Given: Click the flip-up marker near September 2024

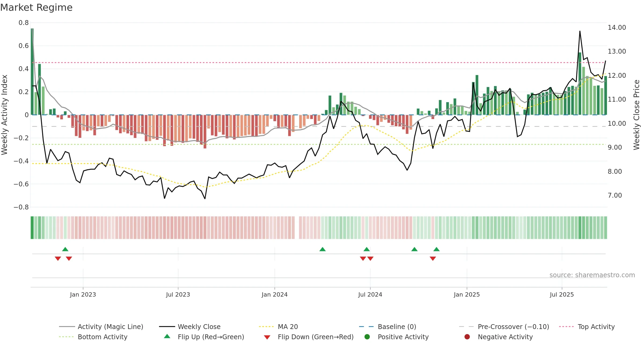Looking at the screenshot, I should tap(414, 249).
